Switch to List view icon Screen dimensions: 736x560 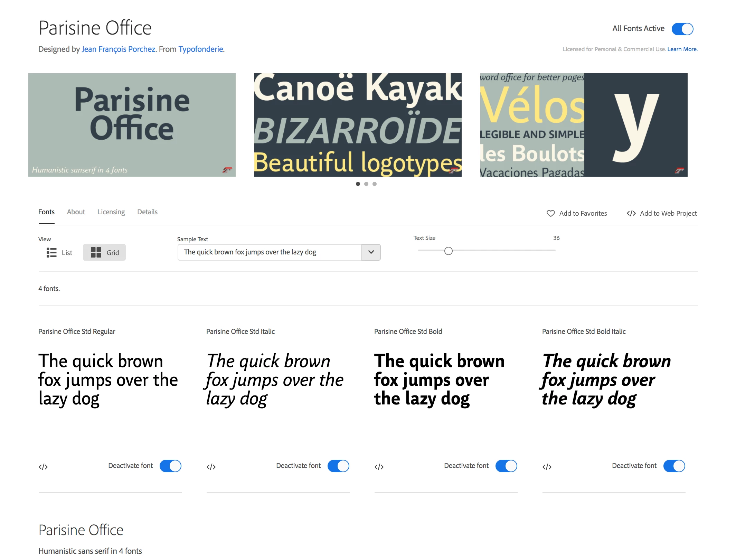click(51, 253)
